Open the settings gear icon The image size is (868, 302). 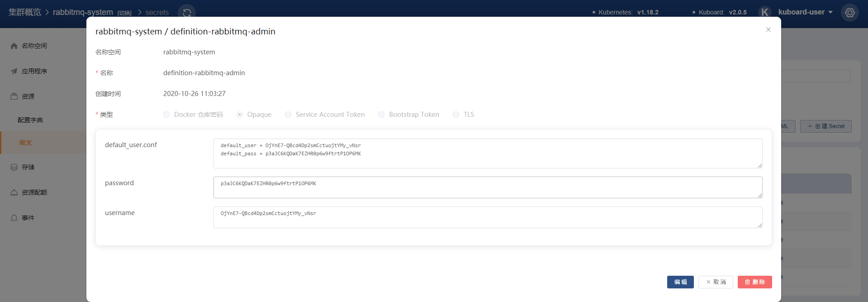pos(850,12)
